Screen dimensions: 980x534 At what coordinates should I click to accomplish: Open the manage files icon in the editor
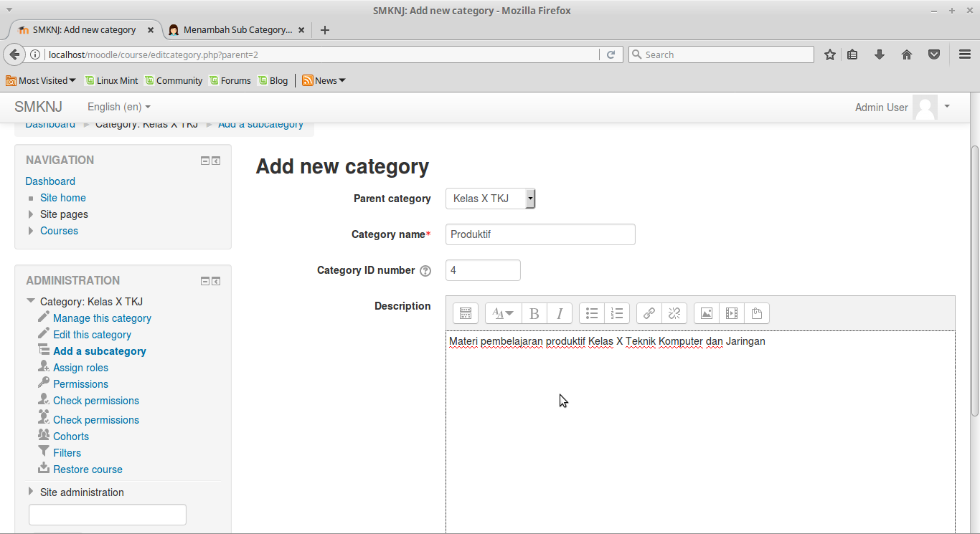tap(757, 313)
